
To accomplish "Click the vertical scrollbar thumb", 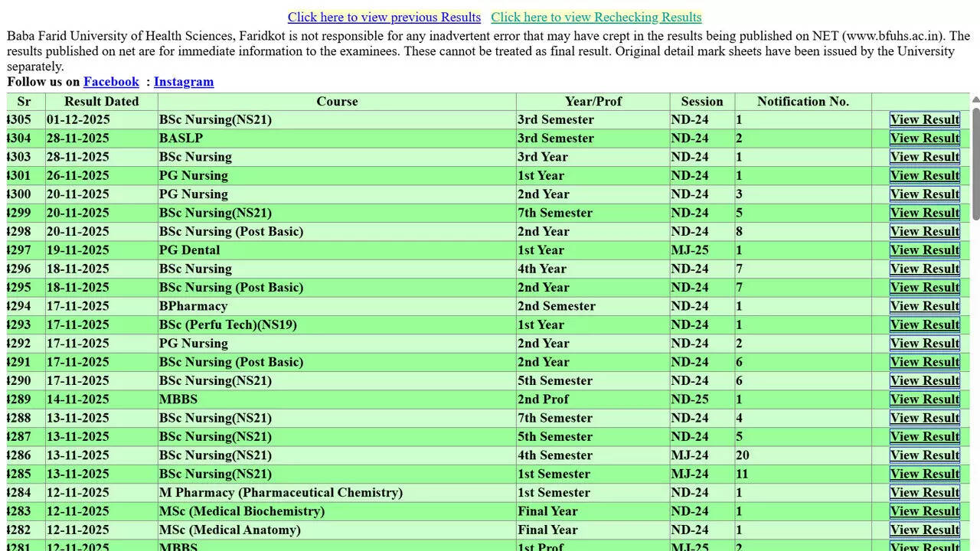I will 975,165.
